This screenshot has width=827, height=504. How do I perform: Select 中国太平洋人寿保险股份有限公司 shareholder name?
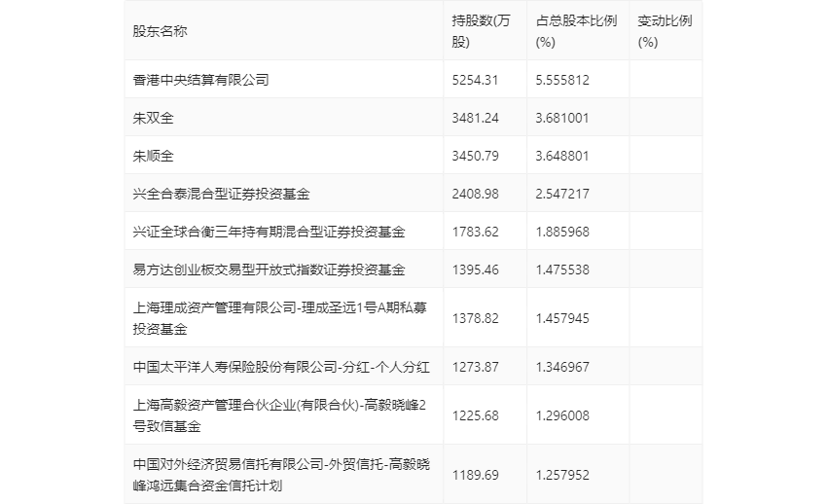coord(281,367)
